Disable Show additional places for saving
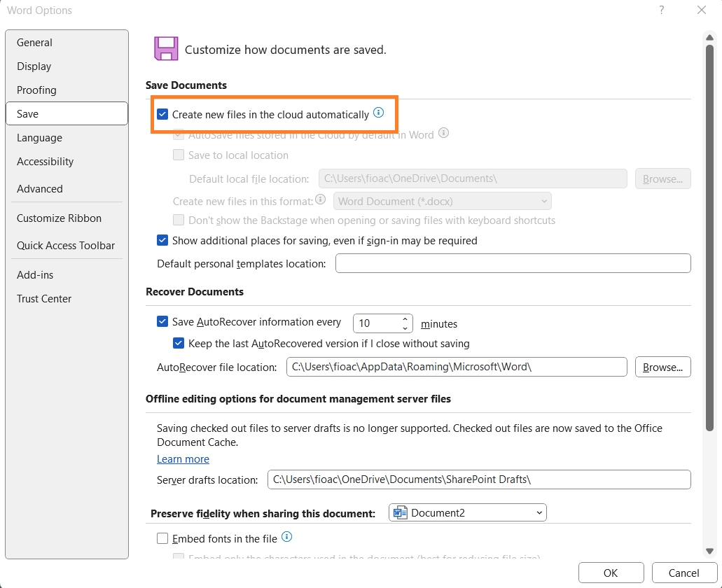The width and height of the screenshot is (722, 588). [x=162, y=240]
